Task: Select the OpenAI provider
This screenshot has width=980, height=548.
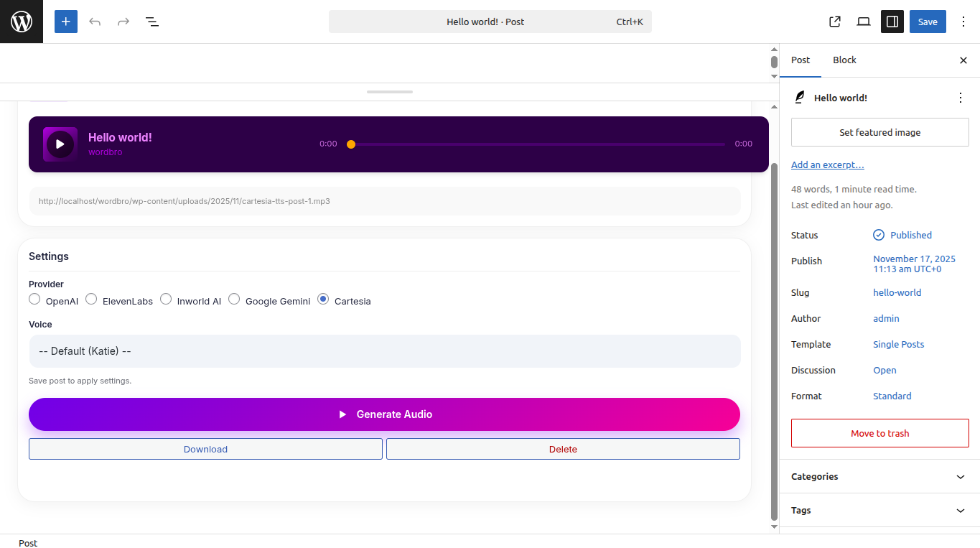Action: (x=34, y=299)
